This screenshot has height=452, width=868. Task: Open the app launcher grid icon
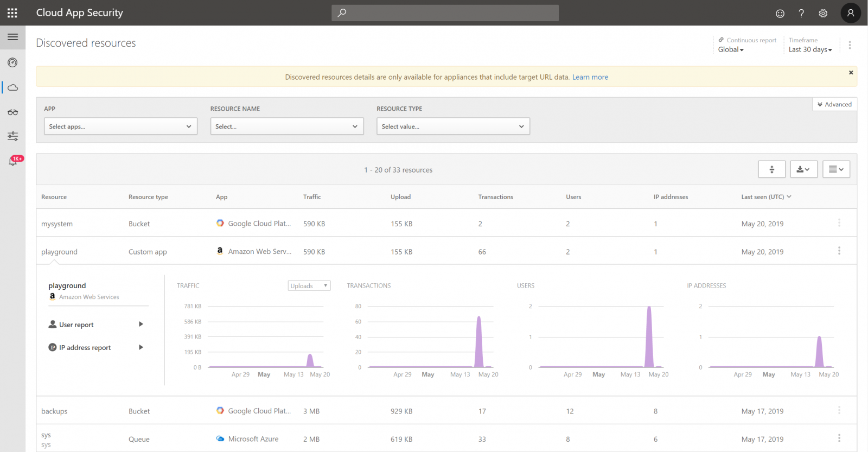pos(12,12)
